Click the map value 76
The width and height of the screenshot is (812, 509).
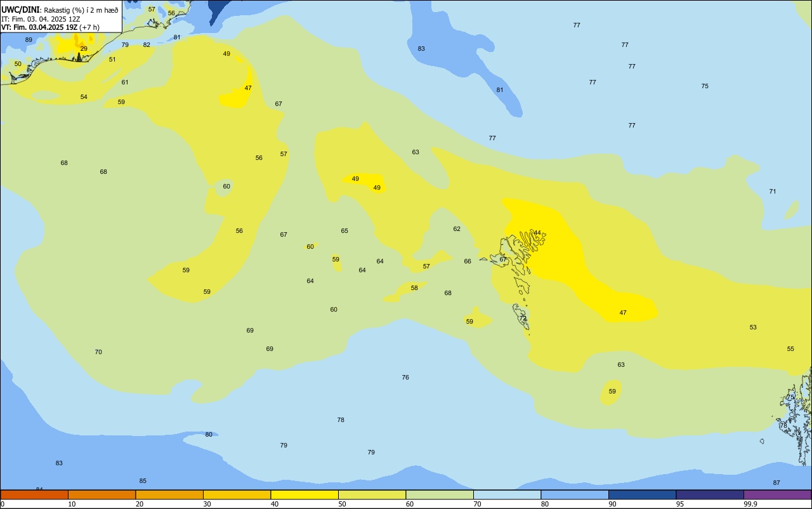click(x=405, y=378)
